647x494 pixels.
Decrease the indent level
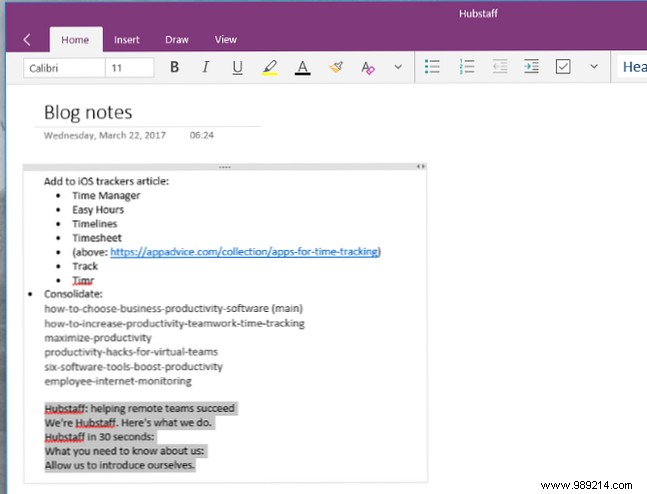tap(500, 66)
